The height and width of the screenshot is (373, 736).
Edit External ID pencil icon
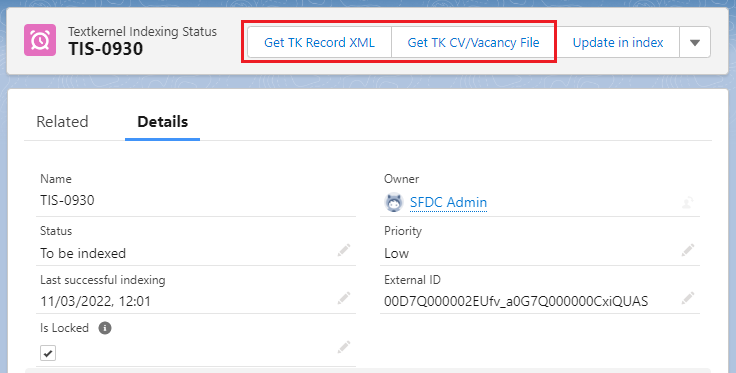pos(688,298)
